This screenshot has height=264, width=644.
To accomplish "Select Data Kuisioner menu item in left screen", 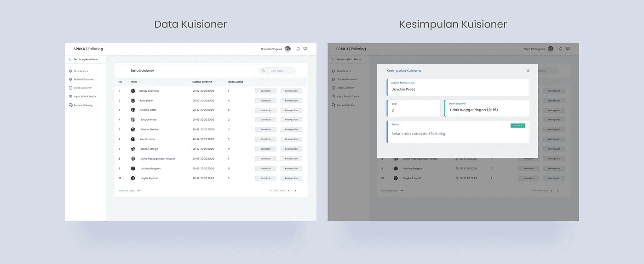I will (x=80, y=88).
